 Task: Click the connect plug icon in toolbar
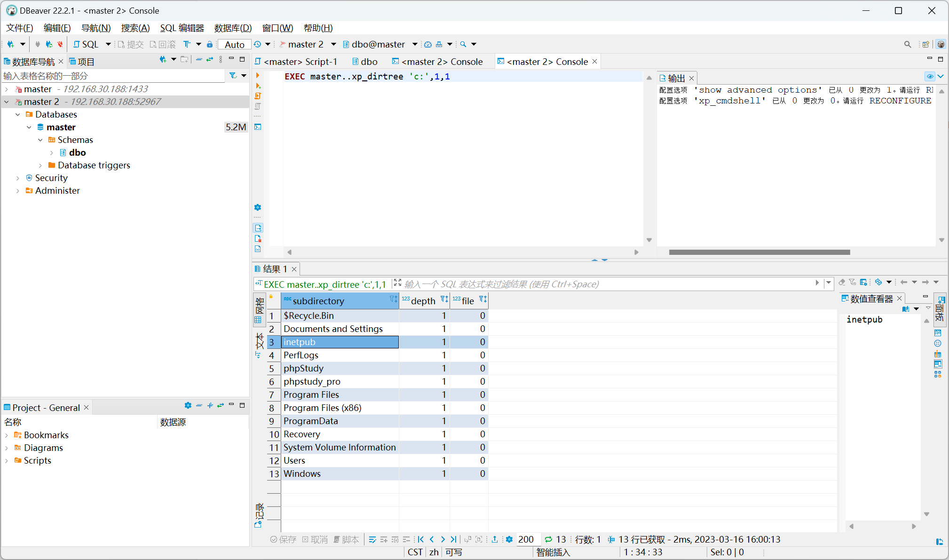click(x=38, y=44)
